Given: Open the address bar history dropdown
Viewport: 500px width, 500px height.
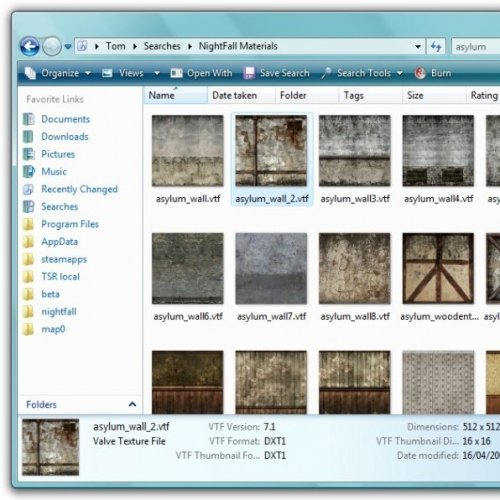Looking at the screenshot, I should coord(418,47).
